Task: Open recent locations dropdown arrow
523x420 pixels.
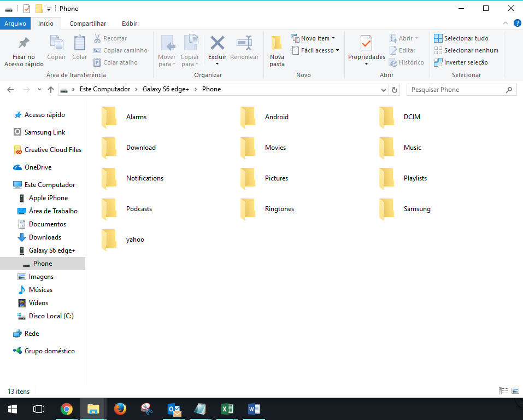Action: [39, 90]
